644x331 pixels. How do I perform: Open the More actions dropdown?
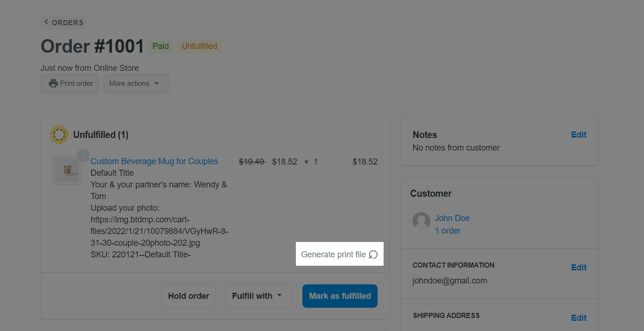coord(136,83)
